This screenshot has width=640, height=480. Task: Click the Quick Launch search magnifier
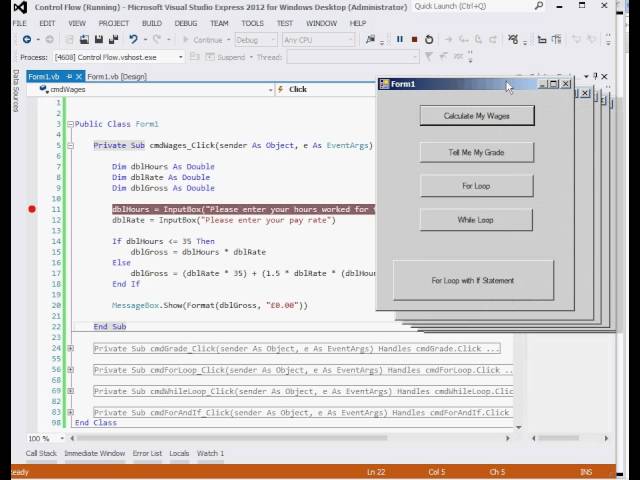[x=539, y=6]
